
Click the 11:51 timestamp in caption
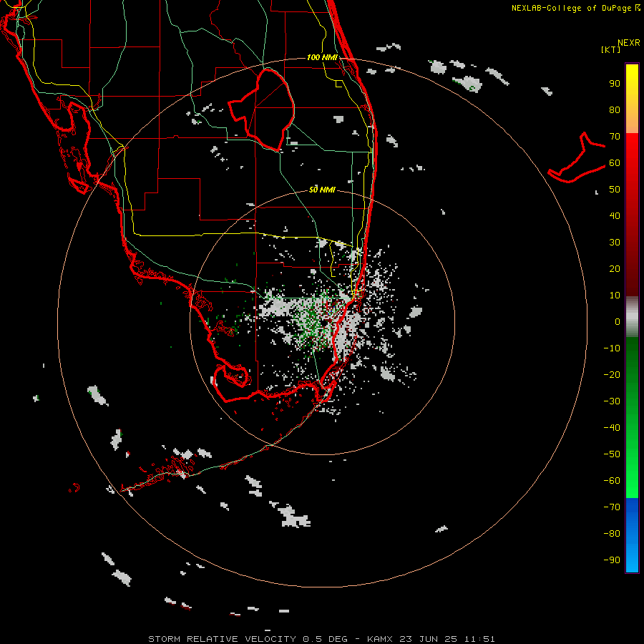click(479, 639)
